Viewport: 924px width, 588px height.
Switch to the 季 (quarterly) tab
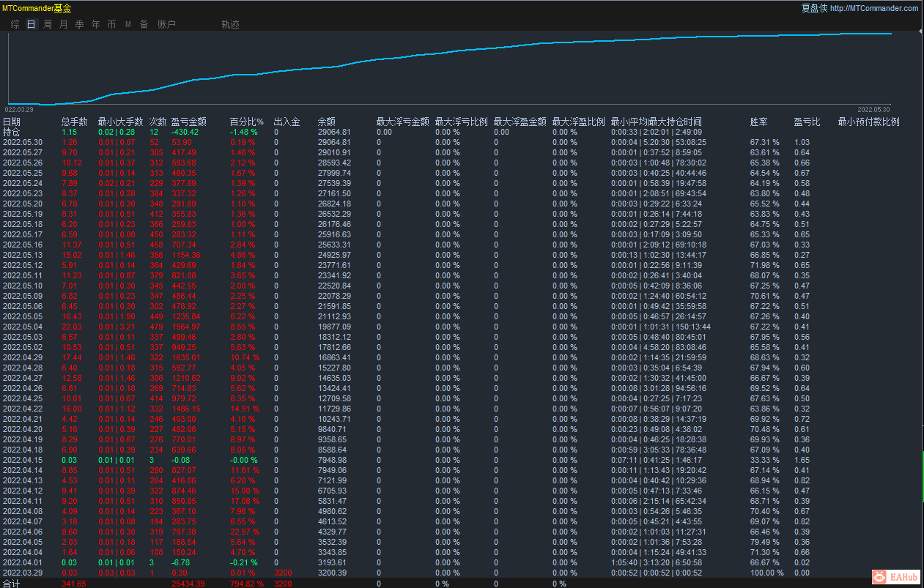click(x=79, y=24)
